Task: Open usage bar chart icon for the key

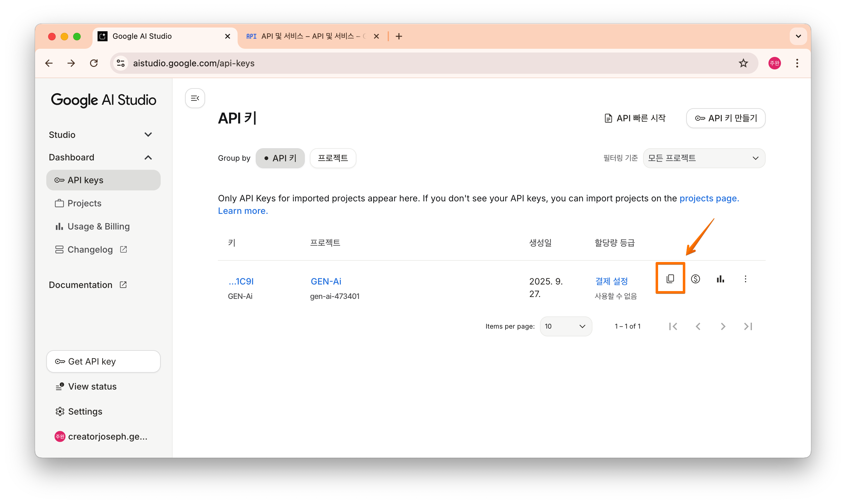Action: [720, 279]
